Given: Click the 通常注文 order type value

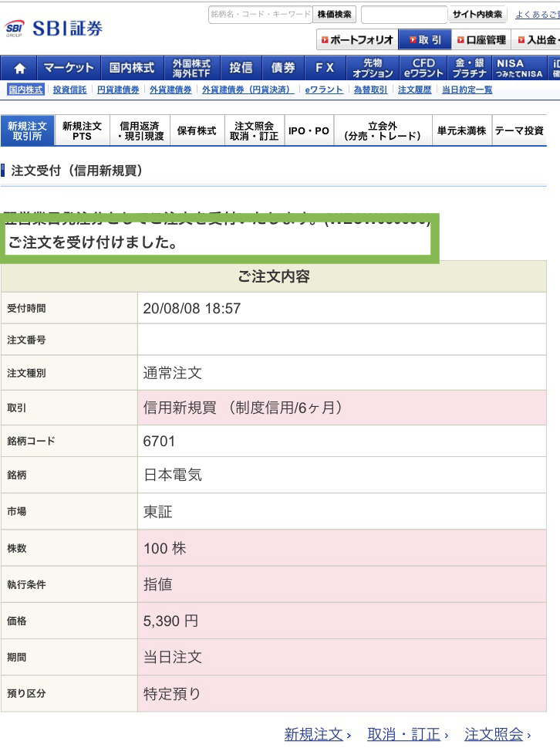Looking at the screenshot, I should pos(172,373).
